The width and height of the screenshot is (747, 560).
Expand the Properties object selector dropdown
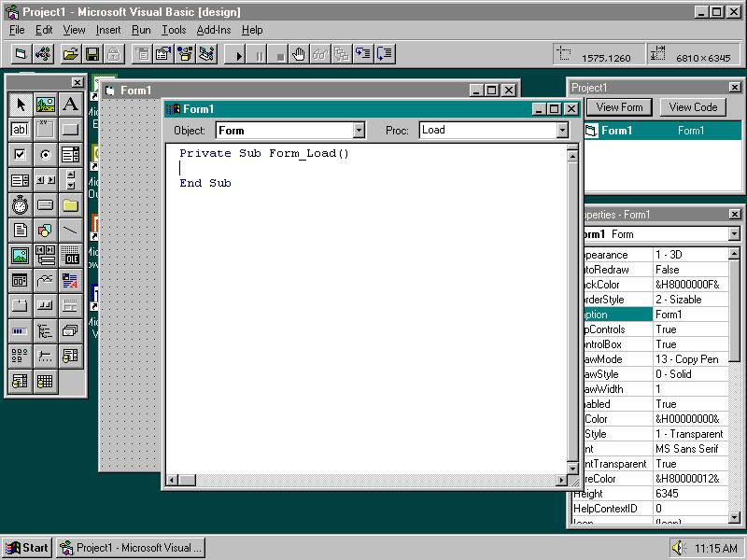pos(734,234)
